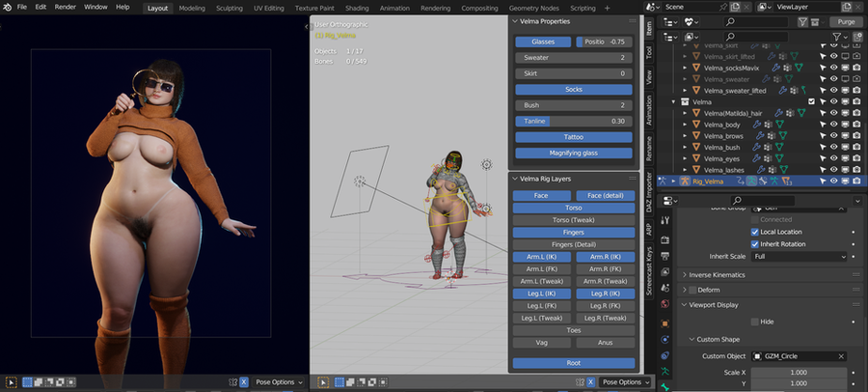
Task: Click the Purge button
Action: click(x=846, y=21)
